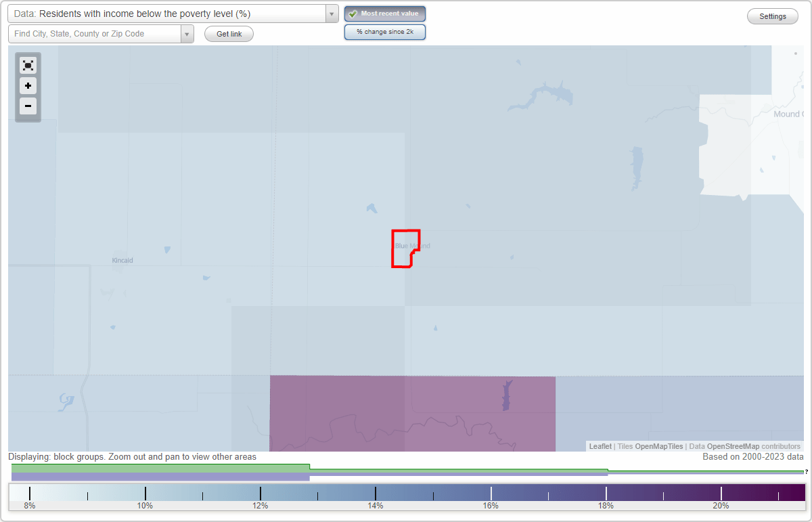Viewport: 812px width, 522px height.
Task: Open the 'Residents with income below poverty' selector
Action: [169, 14]
